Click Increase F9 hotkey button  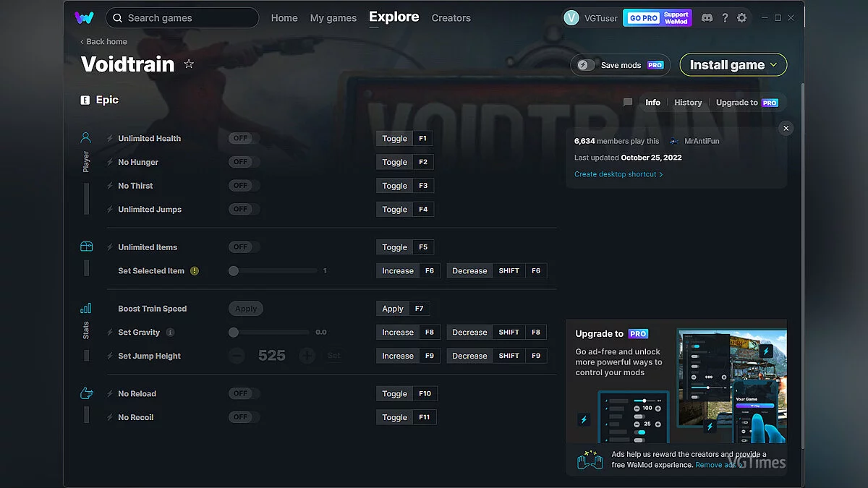click(x=408, y=356)
